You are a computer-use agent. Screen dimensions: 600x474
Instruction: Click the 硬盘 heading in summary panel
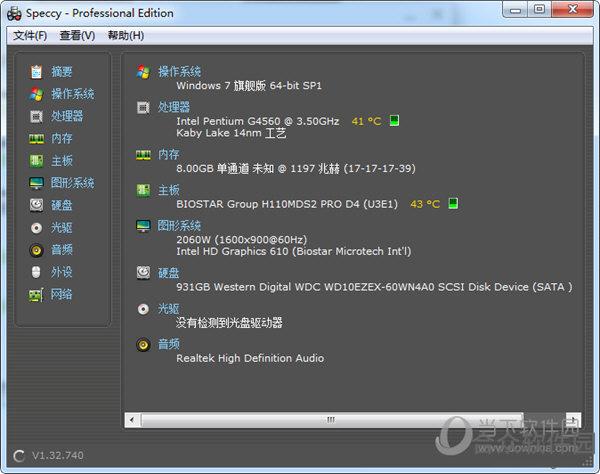(x=169, y=273)
